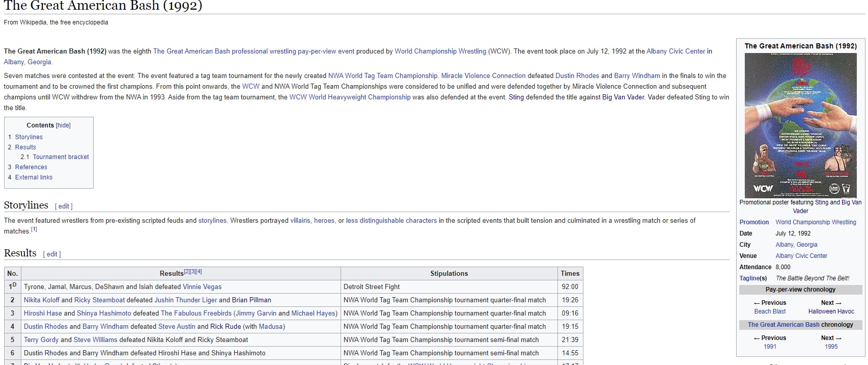Open Dustin Rhodes link in row 4

pos(46,327)
